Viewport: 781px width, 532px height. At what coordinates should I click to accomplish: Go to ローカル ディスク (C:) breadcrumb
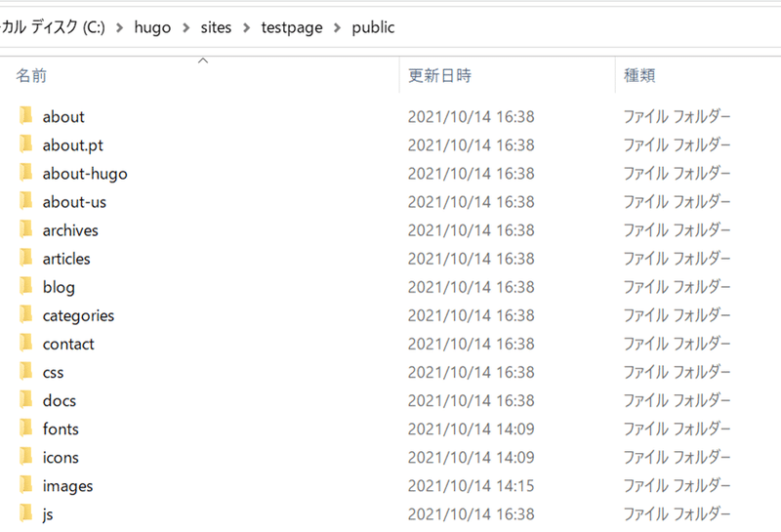coord(53,27)
